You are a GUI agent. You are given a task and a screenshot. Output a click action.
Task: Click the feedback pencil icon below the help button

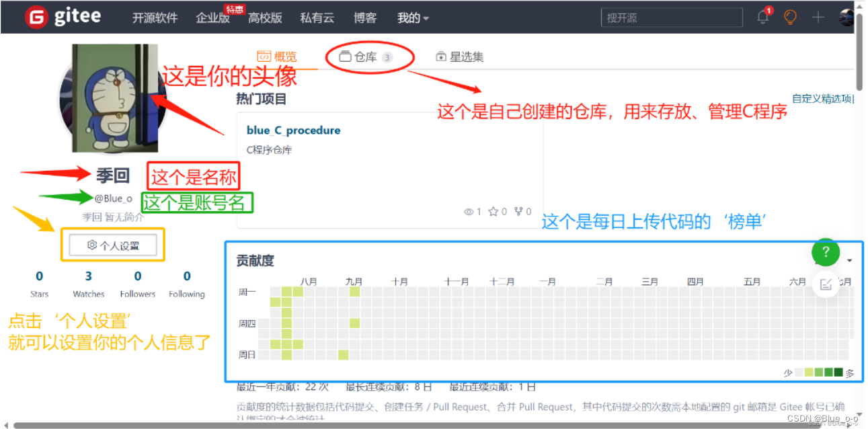pos(826,284)
